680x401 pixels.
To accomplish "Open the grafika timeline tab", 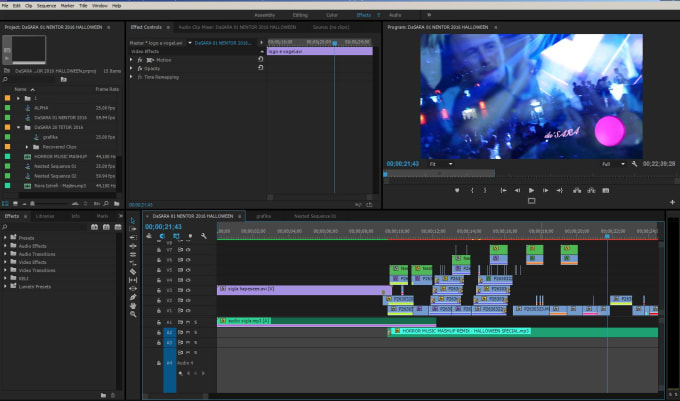I will (263, 216).
